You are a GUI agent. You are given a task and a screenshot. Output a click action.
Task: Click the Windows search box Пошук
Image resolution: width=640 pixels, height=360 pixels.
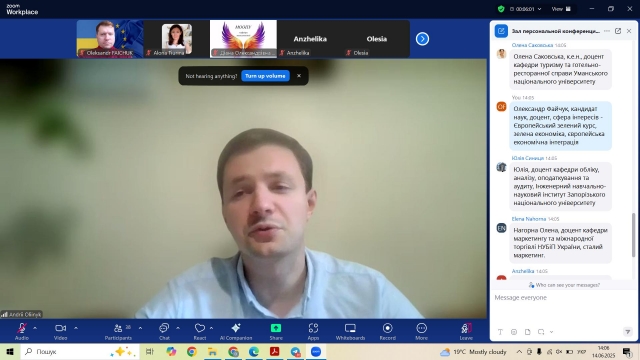pos(80,351)
